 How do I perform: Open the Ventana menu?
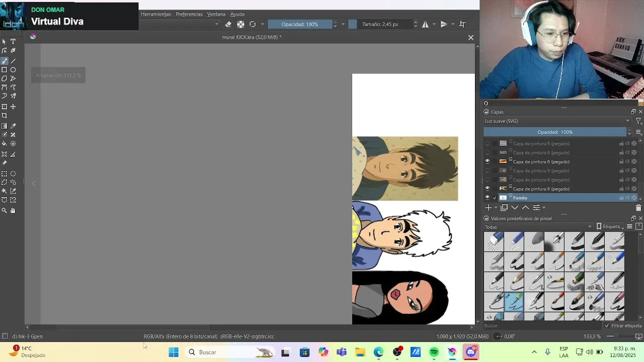[x=216, y=14]
